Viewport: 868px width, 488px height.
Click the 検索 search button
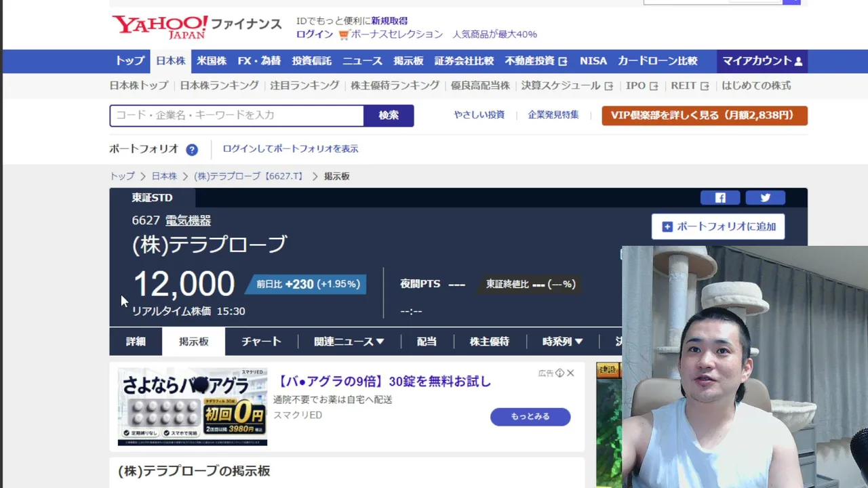point(389,115)
